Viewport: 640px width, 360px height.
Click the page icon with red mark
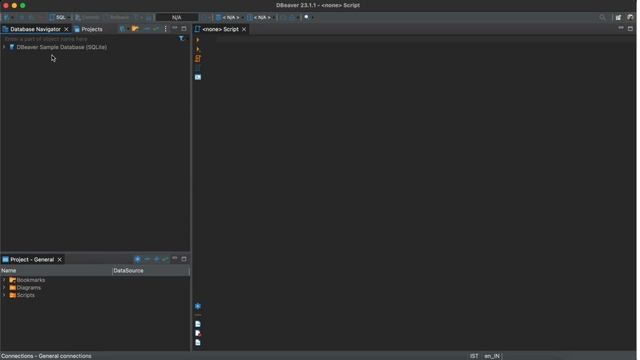(198, 334)
